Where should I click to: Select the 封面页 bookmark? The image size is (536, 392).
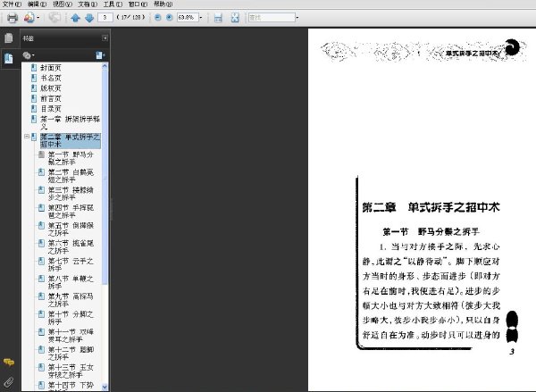click(x=51, y=68)
